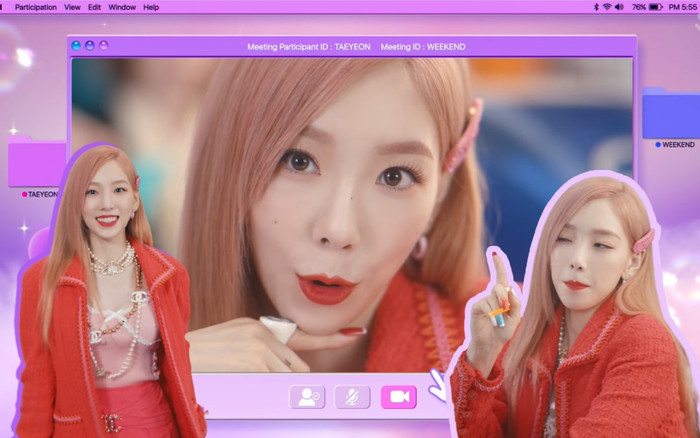Open the Help menu

151,7
